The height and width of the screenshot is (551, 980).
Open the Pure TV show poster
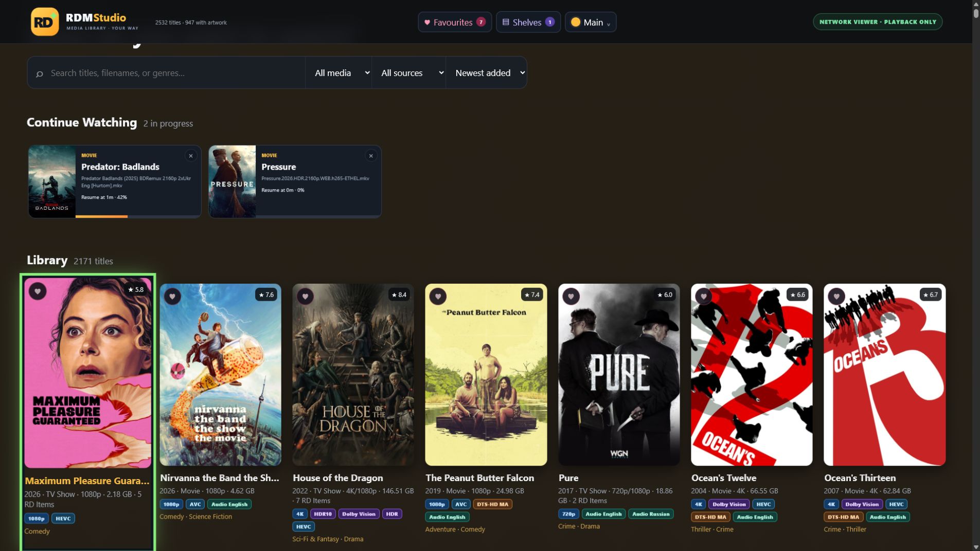[x=619, y=375]
